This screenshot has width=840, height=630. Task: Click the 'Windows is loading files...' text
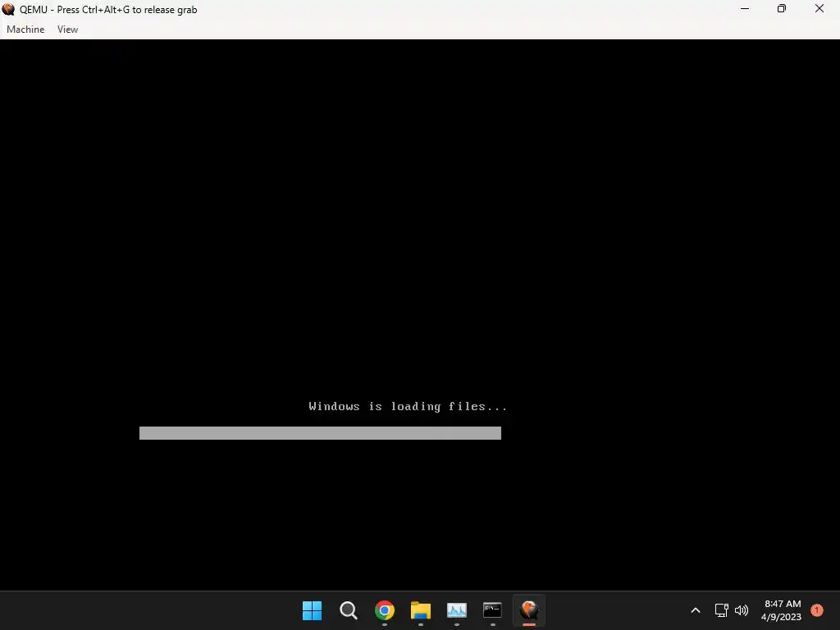click(x=408, y=407)
